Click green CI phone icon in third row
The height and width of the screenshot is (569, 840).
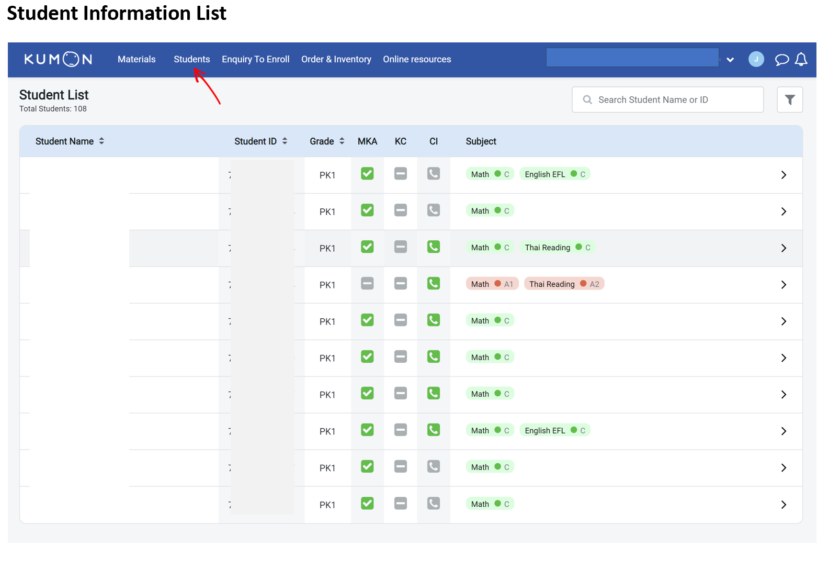point(433,247)
